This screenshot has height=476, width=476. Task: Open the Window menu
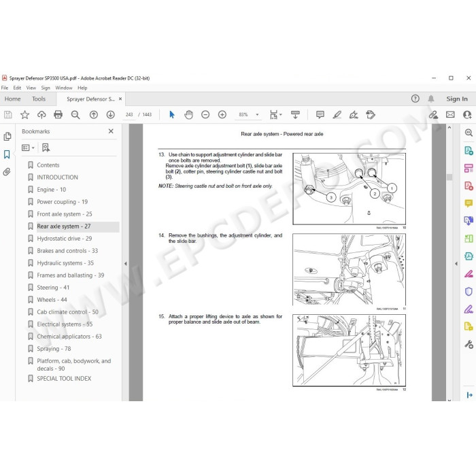point(64,88)
